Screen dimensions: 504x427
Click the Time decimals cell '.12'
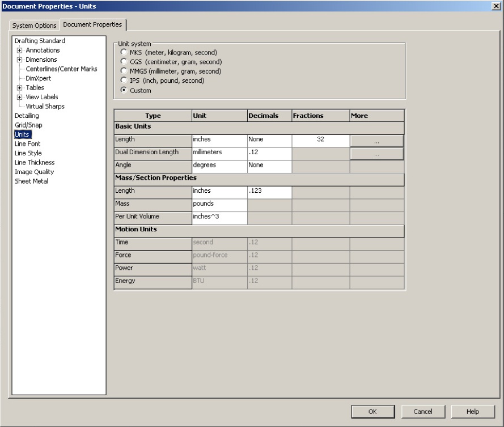pyautogui.click(x=270, y=244)
